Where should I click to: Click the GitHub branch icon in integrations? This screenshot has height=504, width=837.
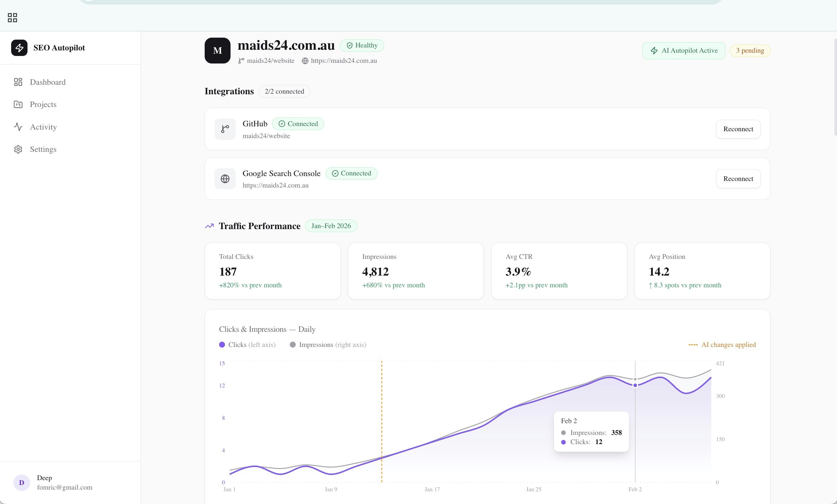(x=225, y=129)
